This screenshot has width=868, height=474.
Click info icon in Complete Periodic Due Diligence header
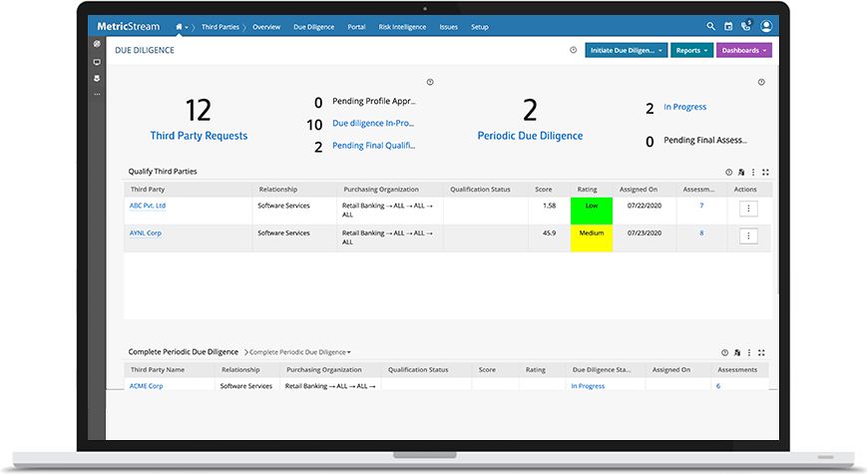(x=724, y=352)
